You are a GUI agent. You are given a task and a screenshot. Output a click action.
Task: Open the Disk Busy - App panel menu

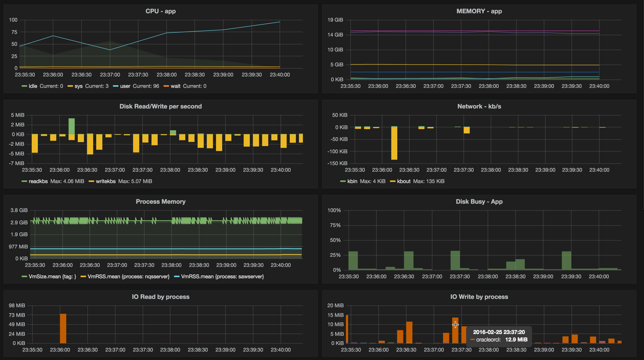(479, 202)
